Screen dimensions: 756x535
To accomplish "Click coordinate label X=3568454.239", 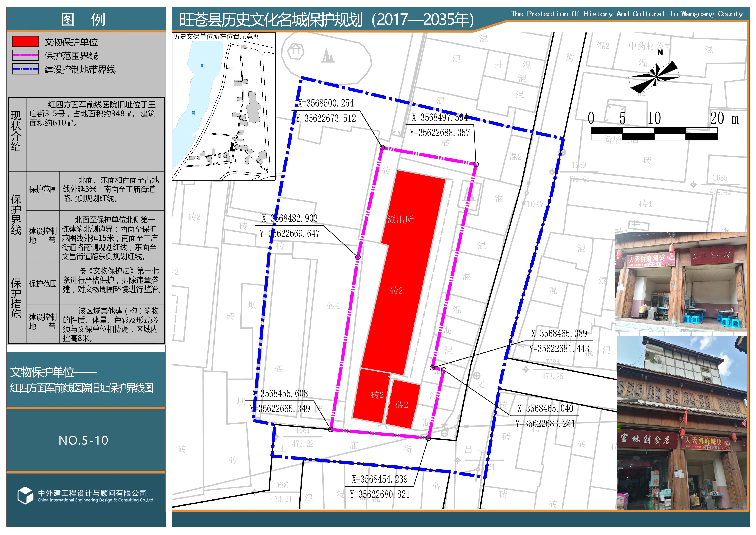I will click(379, 479).
